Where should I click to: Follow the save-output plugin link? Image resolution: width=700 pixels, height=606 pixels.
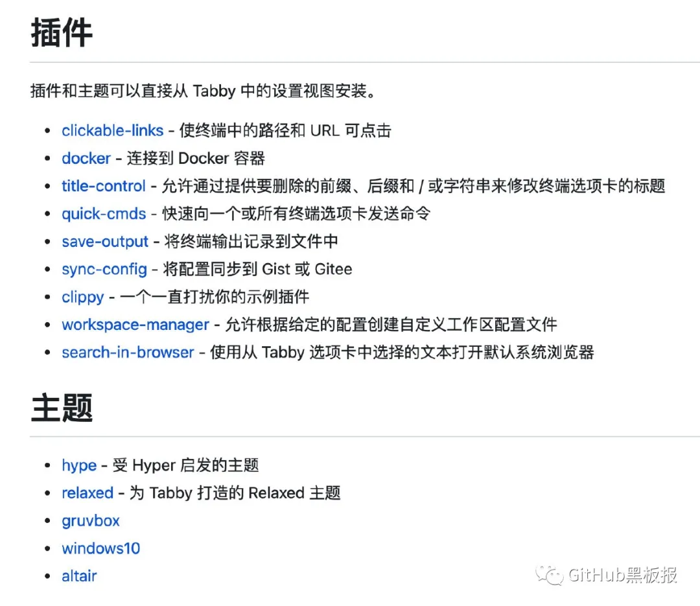[105, 242]
